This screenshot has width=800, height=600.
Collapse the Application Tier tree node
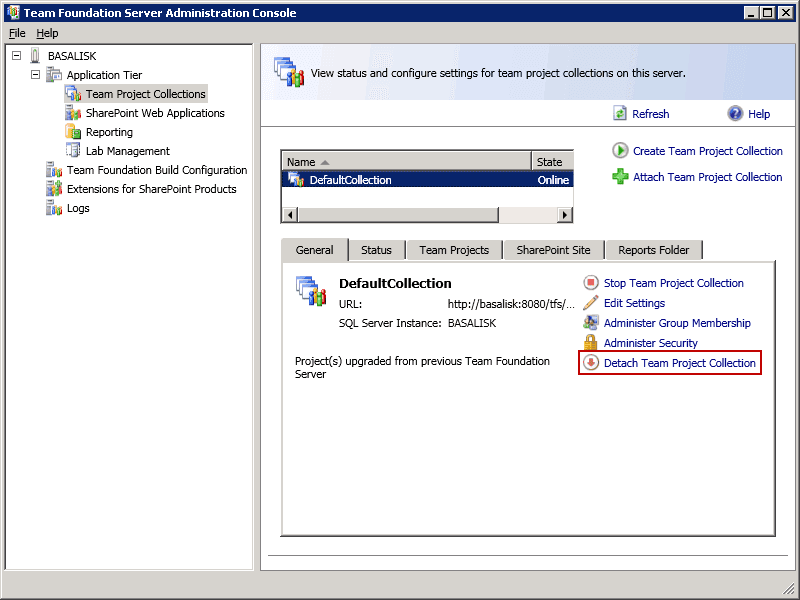(x=36, y=75)
